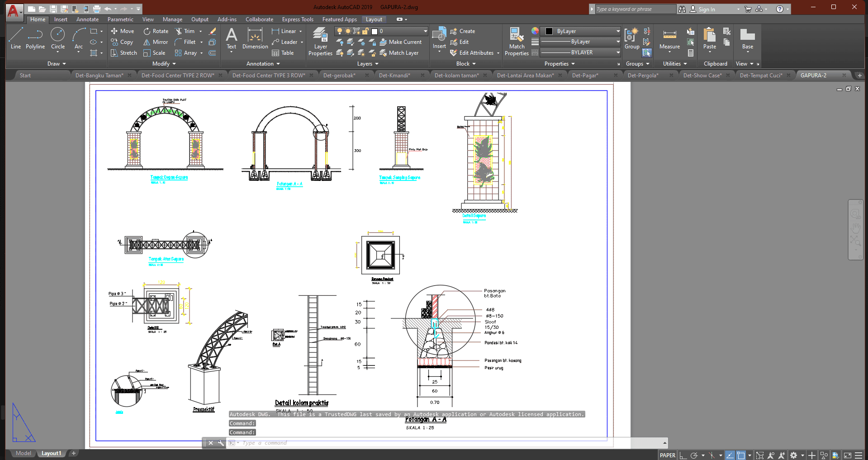
Task: Click the command line input field
Action: pos(362,443)
